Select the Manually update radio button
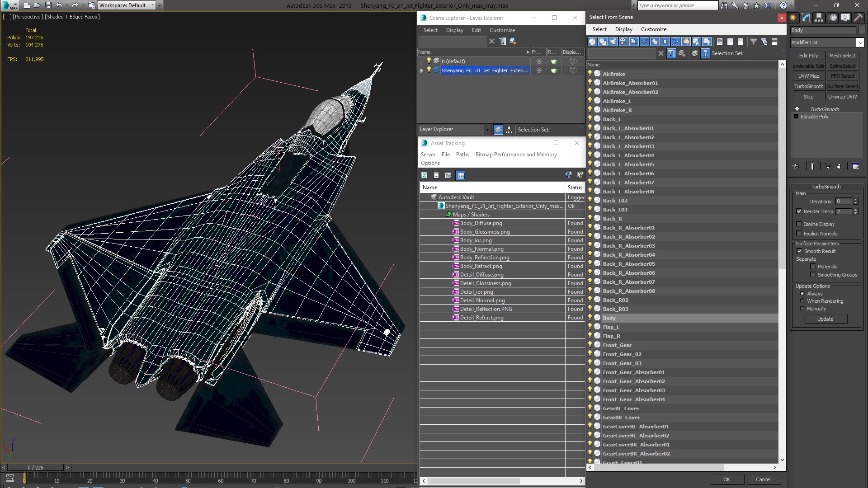868x488 pixels. coord(802,309)
